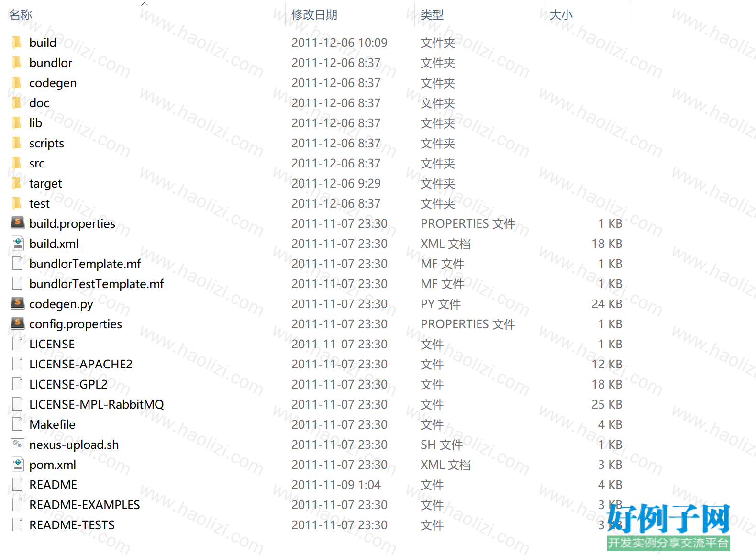Click the 24 KB size of codegen.py
Viewport: 756px width, 556px height.
(607, 304)
